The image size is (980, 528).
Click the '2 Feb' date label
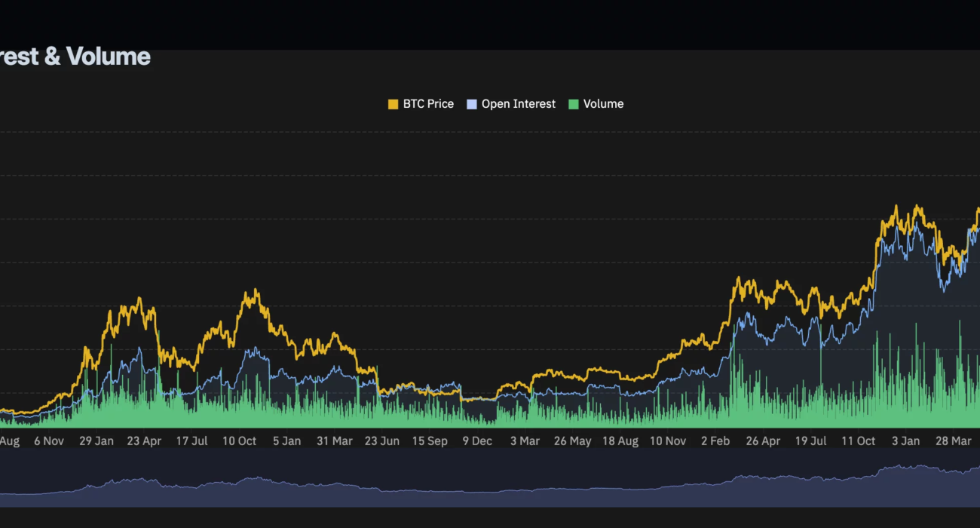click(715, 441)
